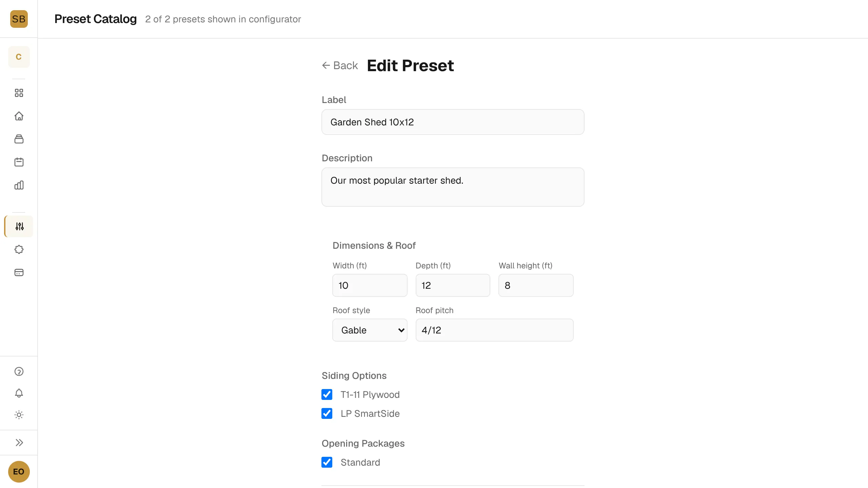Click the Opening Packages heading

click(363, 443)
